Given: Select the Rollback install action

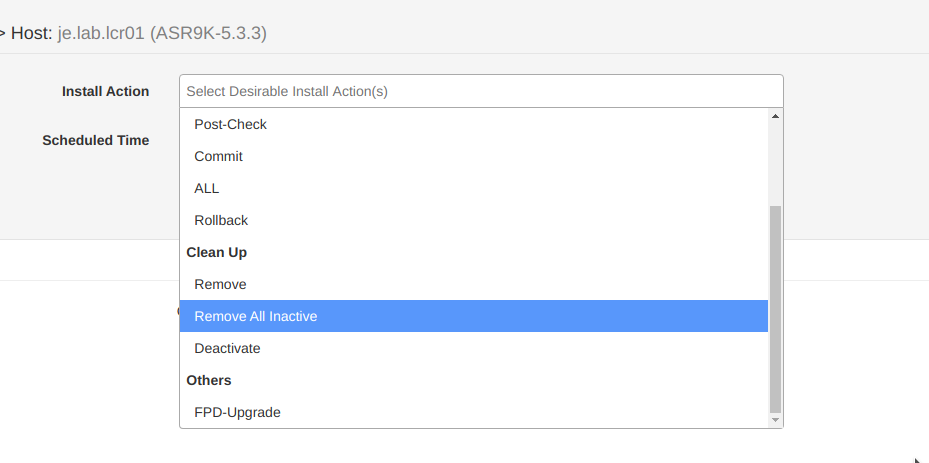Looking at the screenshot, I should coord(221,220).
